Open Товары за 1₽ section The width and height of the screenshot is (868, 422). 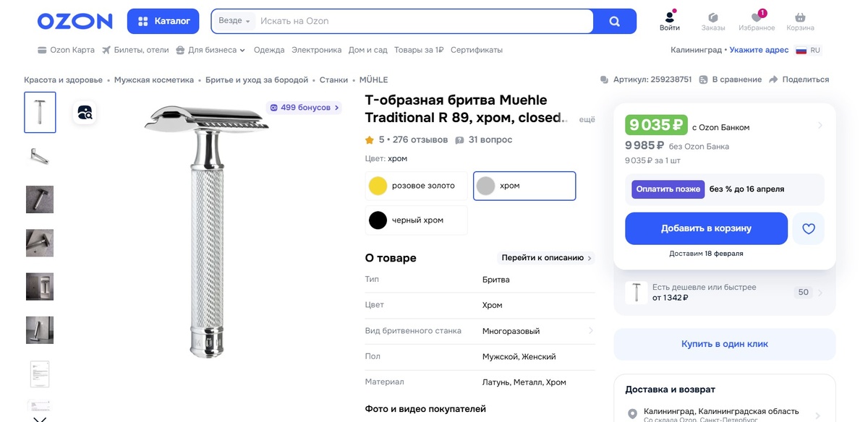click(419, 50)
